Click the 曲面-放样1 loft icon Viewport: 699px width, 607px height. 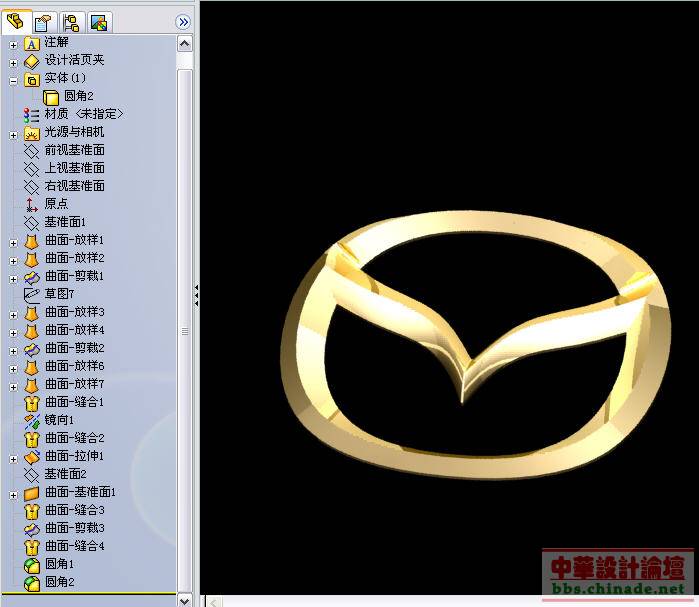32,242
